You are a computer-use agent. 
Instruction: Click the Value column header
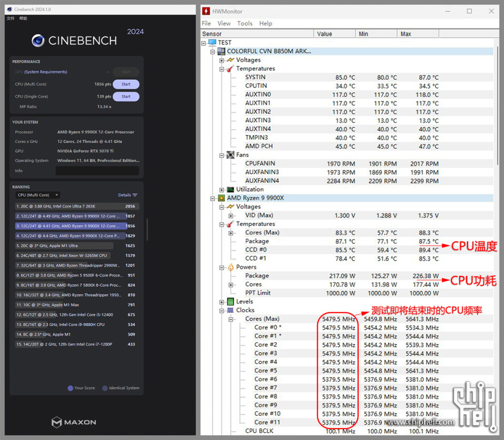334,34
